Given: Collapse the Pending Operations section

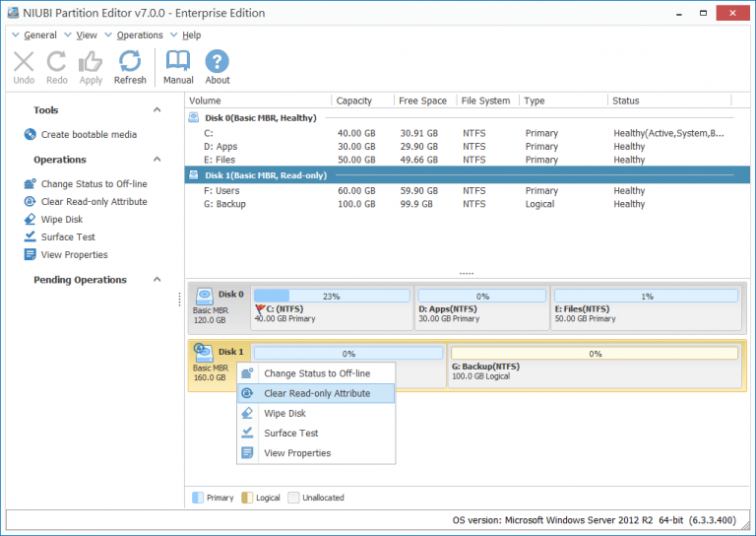Looking at the screenshot, I should pyautogui.click(x=157, y=279).
